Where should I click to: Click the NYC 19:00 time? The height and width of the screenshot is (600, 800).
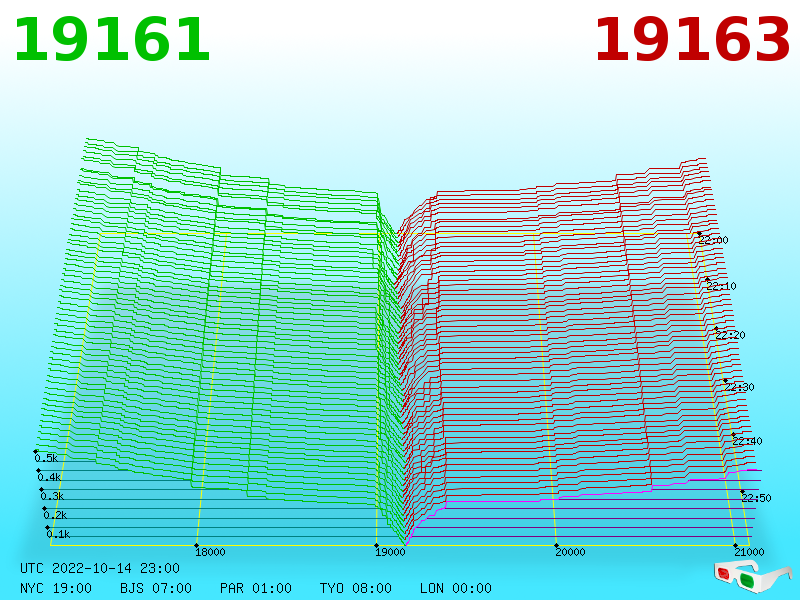coord(56,588)
